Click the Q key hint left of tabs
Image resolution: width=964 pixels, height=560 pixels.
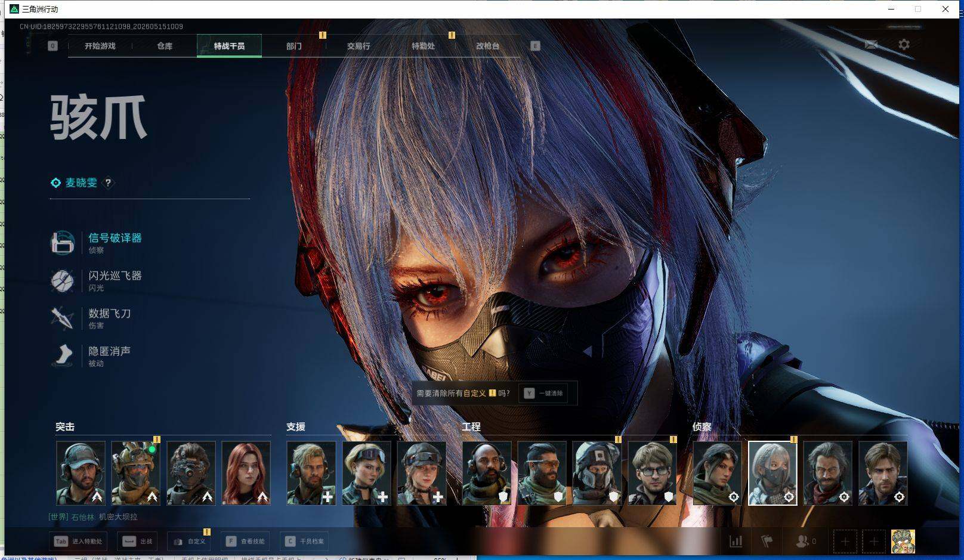53,46
